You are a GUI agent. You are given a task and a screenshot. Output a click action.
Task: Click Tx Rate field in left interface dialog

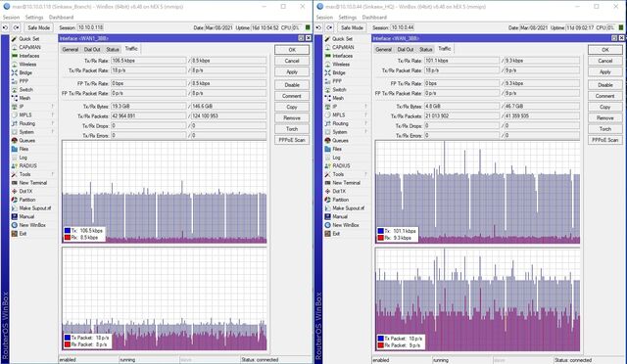148,61
